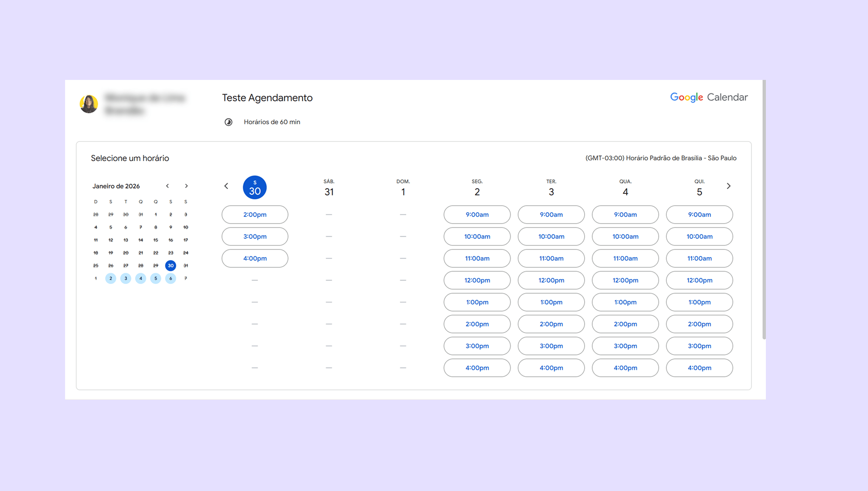The height and width of the screenshot is (491, 868).
Task: Show previous week of time slots
Action: point(226,186)
